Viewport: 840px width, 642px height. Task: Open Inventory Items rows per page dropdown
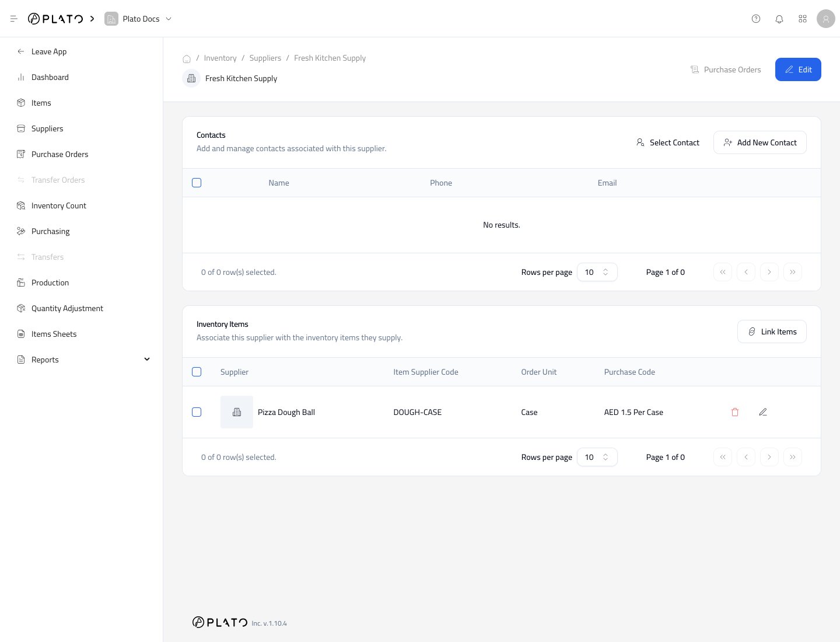click(597, 457)
